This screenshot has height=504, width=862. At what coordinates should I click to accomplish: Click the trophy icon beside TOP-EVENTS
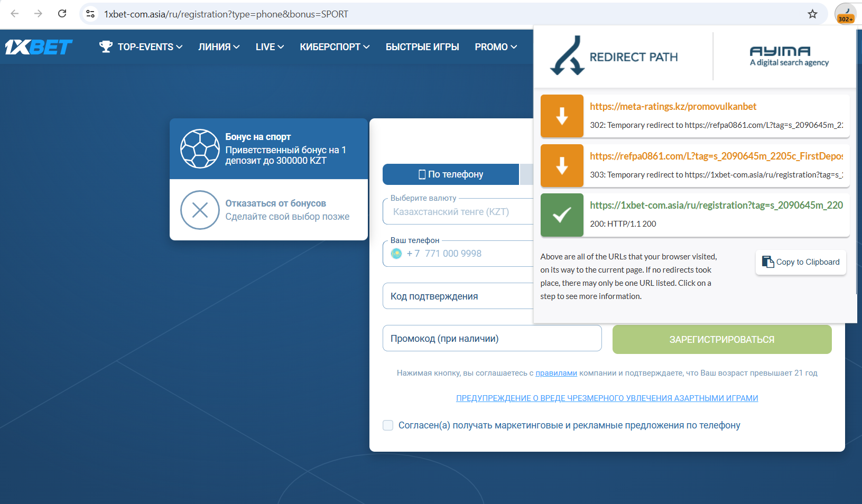tap(106, 46)
